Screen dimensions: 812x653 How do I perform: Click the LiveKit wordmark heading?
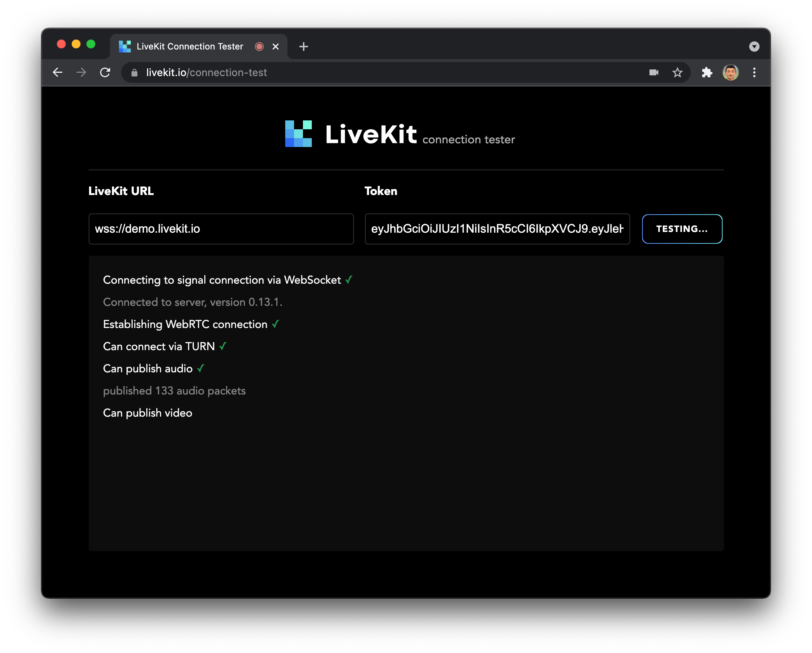[371, 134]
